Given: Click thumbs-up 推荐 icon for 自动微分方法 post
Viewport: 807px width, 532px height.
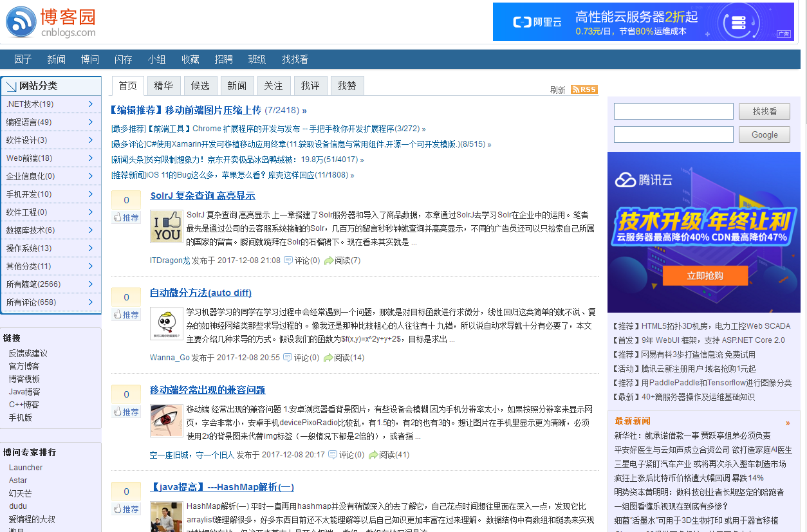Looking at the screenshot, I should point(117,315).
